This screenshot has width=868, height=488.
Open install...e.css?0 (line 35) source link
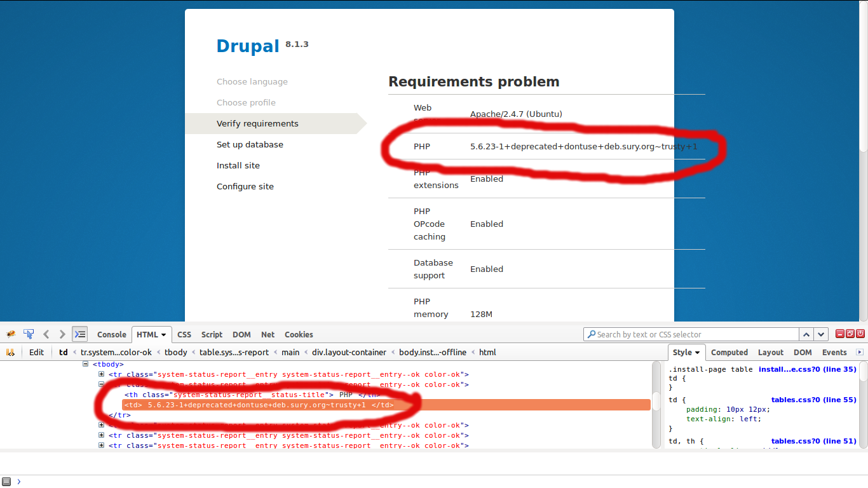click(x=808, y=369)
